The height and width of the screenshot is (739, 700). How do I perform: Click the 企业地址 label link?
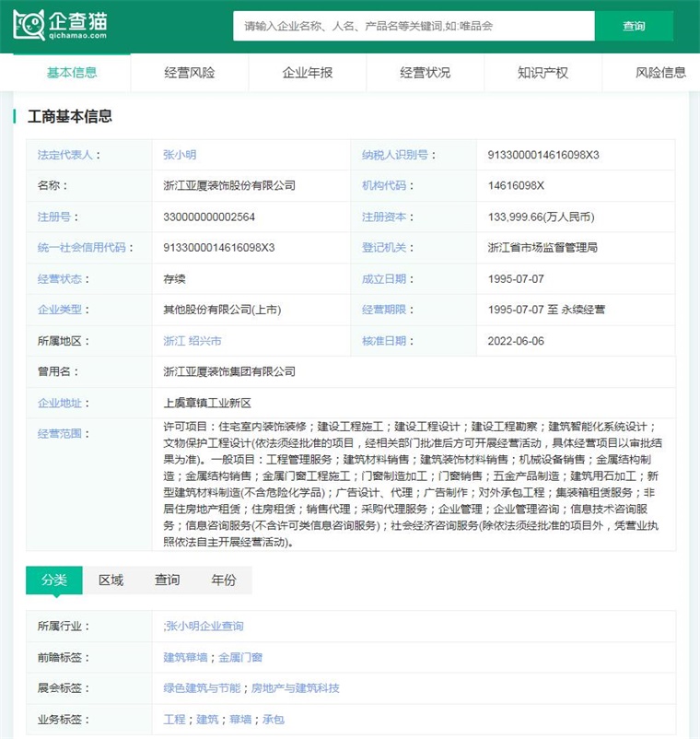pyautogui.click(x=60, y=403)
